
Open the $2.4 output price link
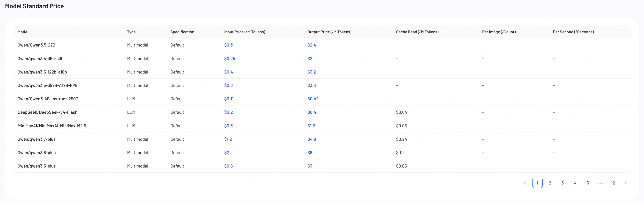point(312,45)
